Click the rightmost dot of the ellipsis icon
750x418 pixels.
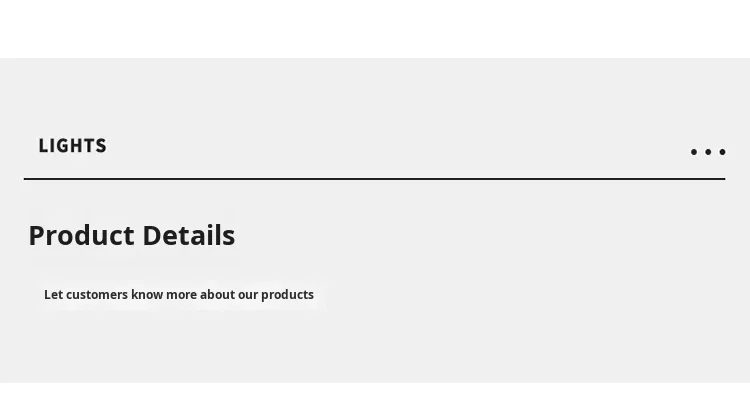(722, 152)
